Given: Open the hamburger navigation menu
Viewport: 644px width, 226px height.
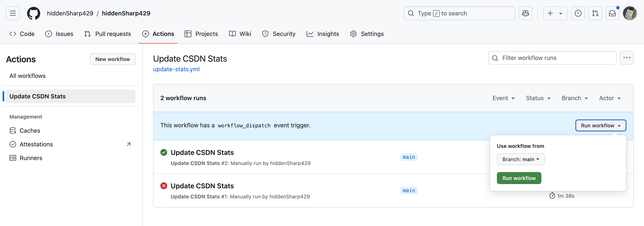Looking at the screenshot, I should pos(13,13).
